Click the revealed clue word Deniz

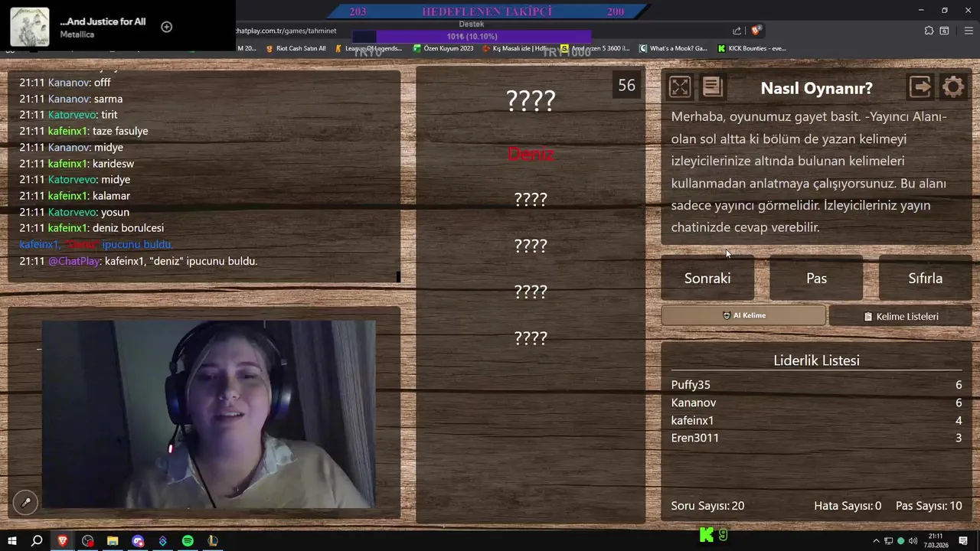tap(531, 154)
